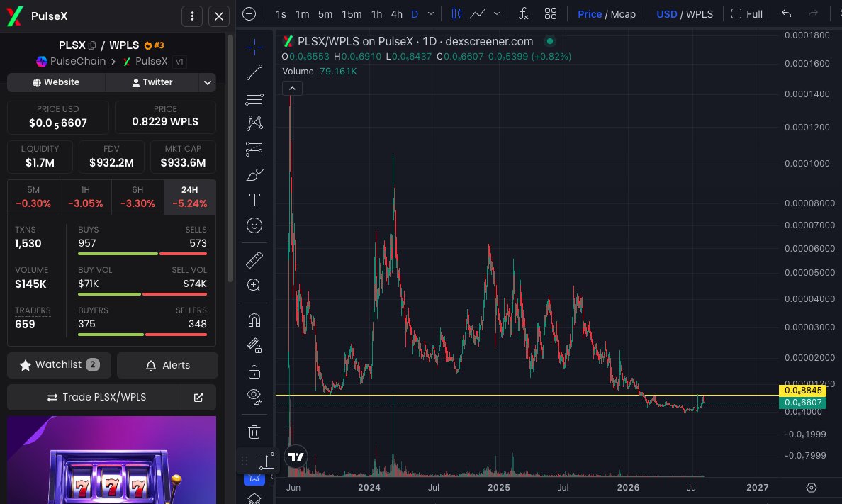Undo the last chart action
Screen dimensions: 842x504
tap(786, 14)
